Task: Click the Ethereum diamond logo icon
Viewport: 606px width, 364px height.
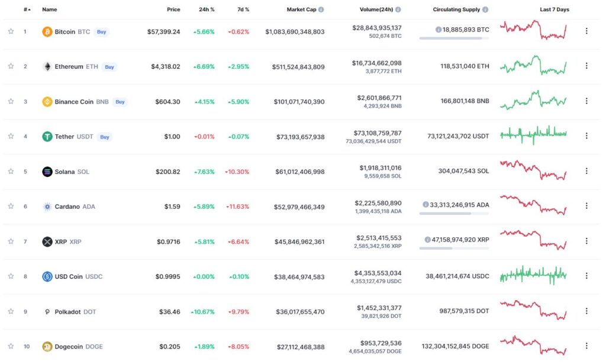Action: point(47,66)
